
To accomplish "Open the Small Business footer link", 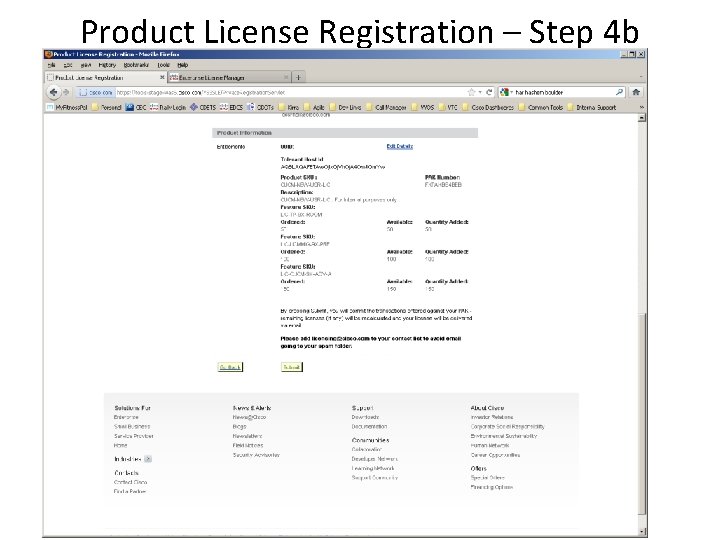I will pos(132,427).
